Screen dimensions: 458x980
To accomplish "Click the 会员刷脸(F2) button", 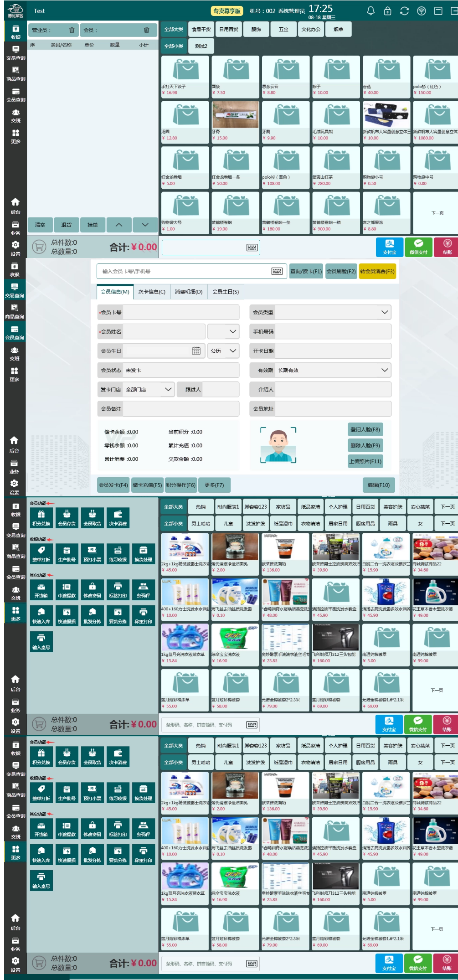I will click(x=341, y=271).
